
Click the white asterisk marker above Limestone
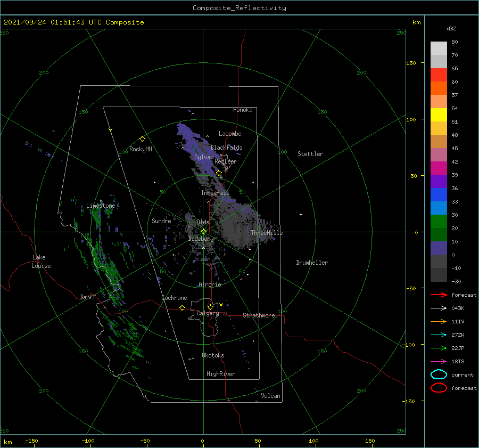point(101,201)
